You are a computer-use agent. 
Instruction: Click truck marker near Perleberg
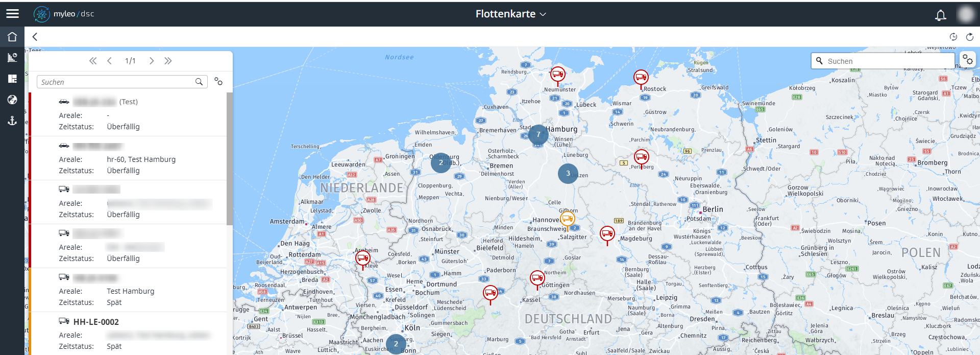pyautogui.click(x=642, y=158)
